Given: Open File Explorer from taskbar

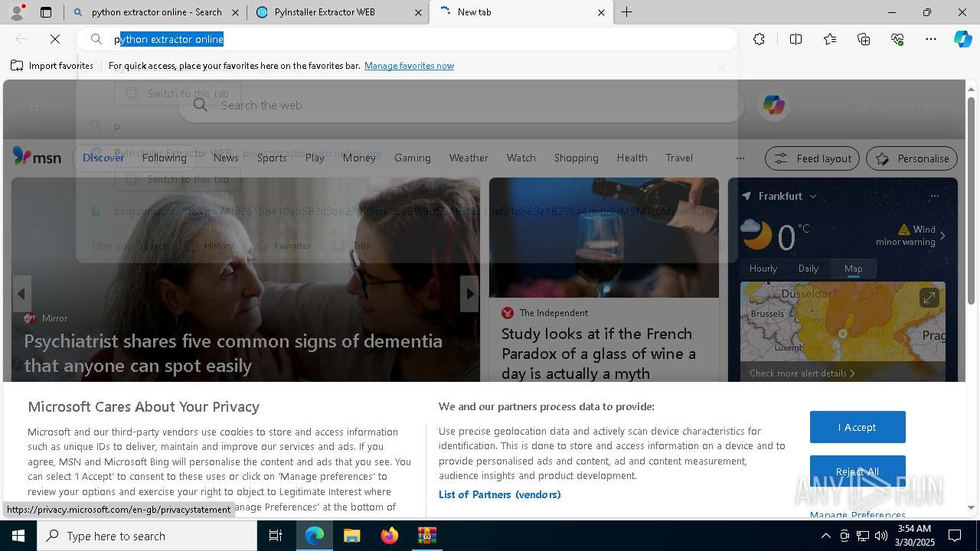Looking at the screenshot, I should [x=351, y=536].
